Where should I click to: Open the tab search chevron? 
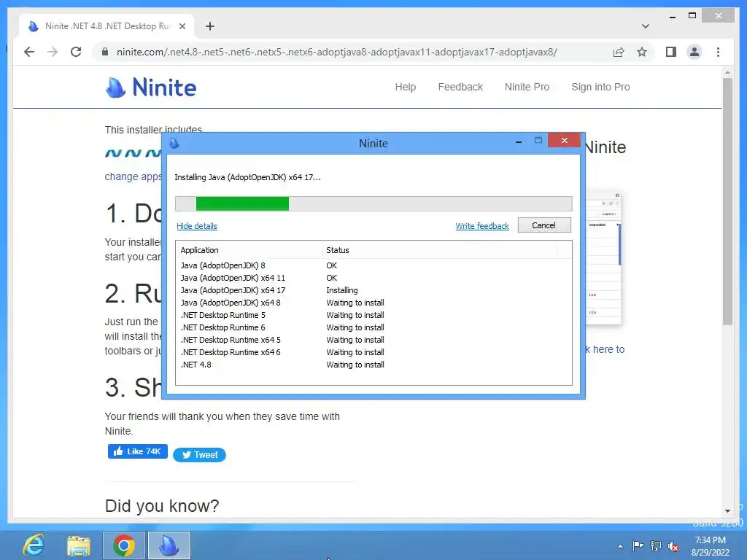point(645,26)
